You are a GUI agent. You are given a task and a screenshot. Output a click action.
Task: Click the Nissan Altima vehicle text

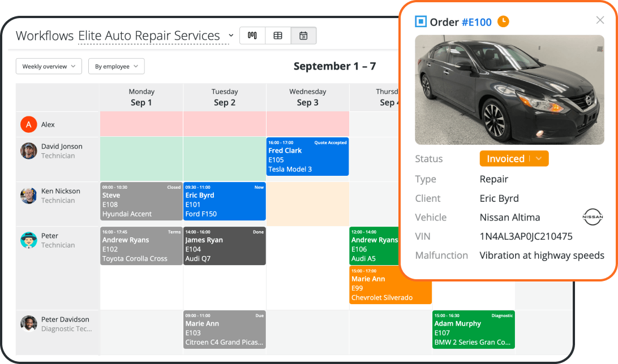pos(509,217)
